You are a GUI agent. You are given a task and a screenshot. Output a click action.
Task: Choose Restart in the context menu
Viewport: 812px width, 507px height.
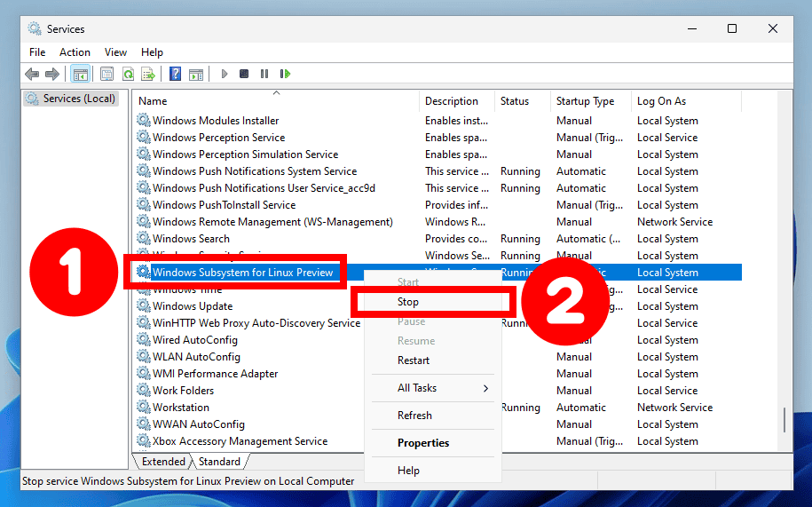(432, 360)
